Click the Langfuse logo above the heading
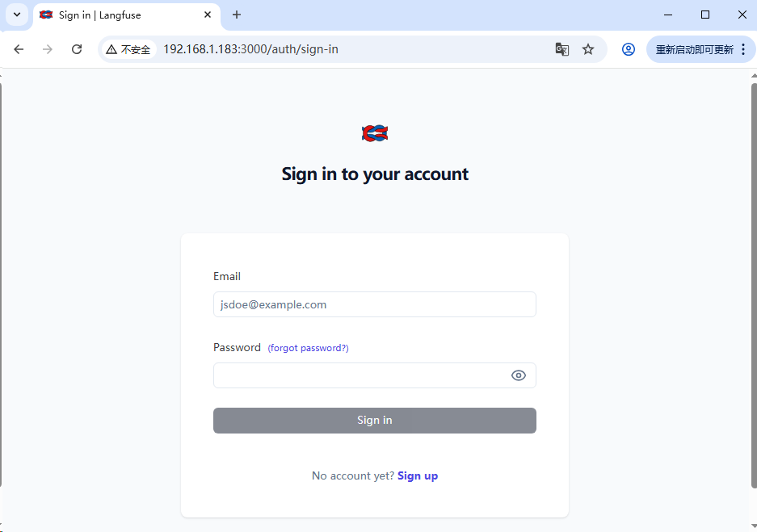Screen dimensions: 757x532 point(375,133)
